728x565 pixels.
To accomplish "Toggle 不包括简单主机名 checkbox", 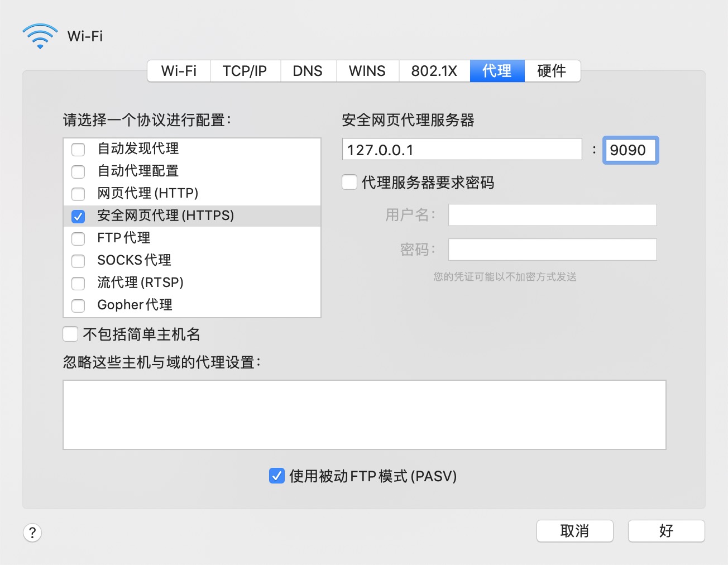I will pos(70,334).
